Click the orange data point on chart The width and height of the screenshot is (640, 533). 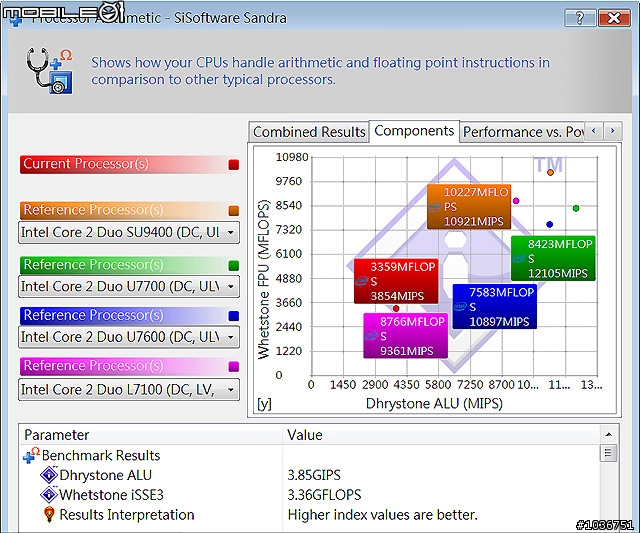coord(550,173)
